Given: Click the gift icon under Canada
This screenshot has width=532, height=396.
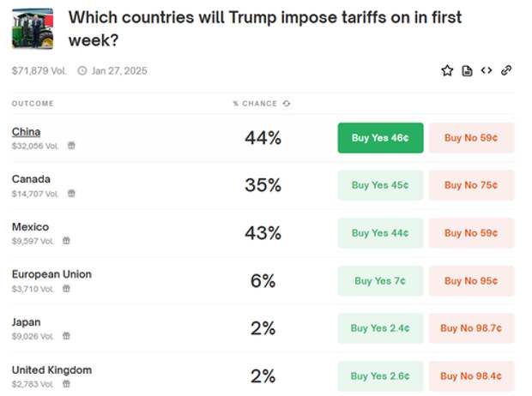Looking at the screenshot, I should [x=71, y=194].
